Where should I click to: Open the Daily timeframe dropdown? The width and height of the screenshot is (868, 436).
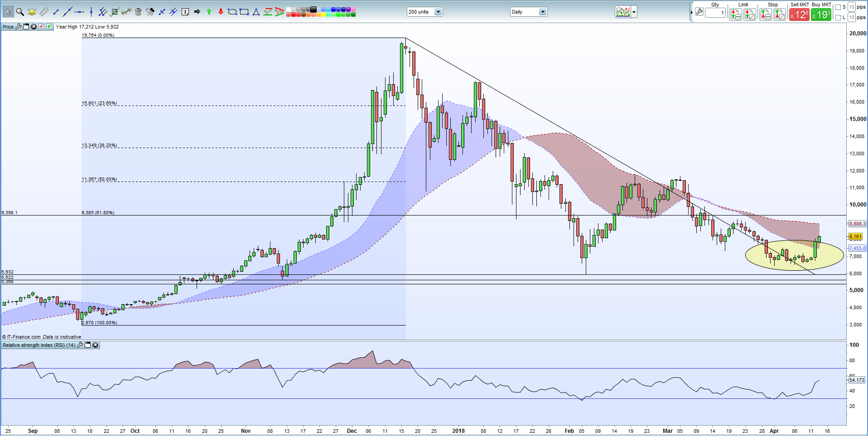pyautogui.click(x=543, y=12)
